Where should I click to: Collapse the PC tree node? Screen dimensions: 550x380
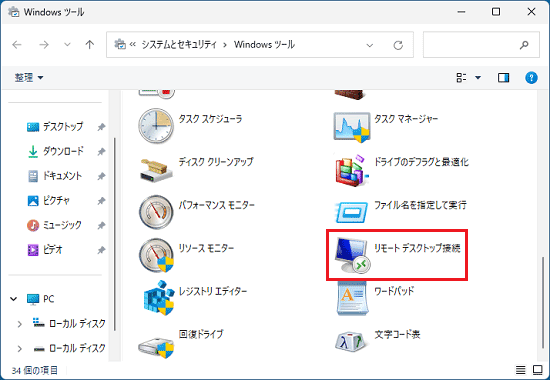(x=13, y=299)
